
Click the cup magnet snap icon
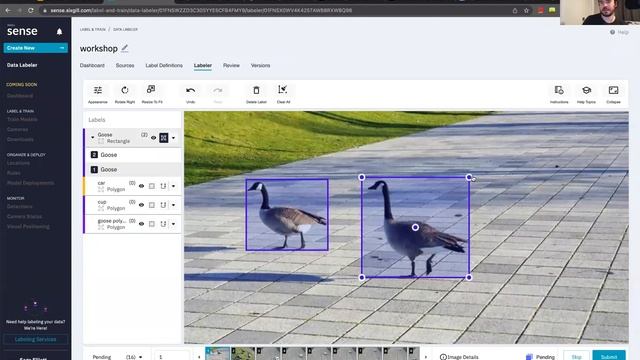tap(163, 205)
